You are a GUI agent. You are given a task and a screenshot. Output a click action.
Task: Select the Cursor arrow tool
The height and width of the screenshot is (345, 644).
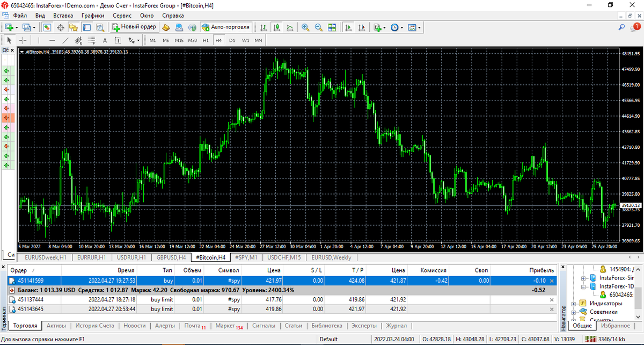pos(10,40)
